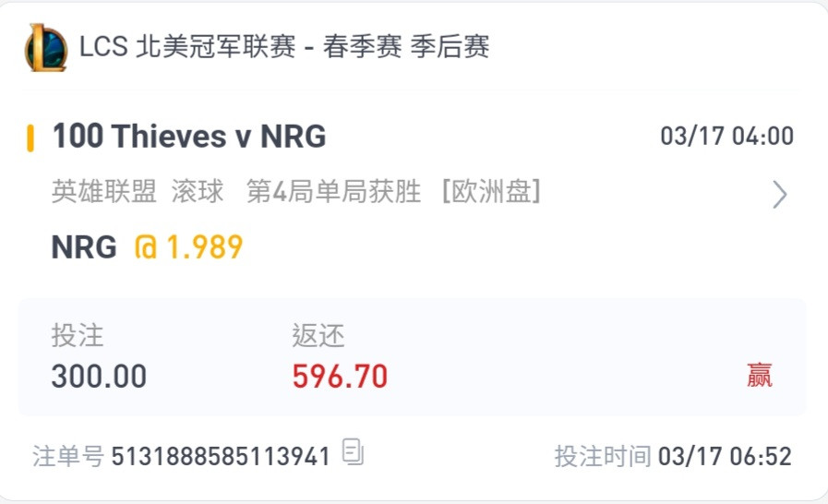828x504 pixels.
Task: Expand bet details with right chevron
Action: click(x=779, y=195)
